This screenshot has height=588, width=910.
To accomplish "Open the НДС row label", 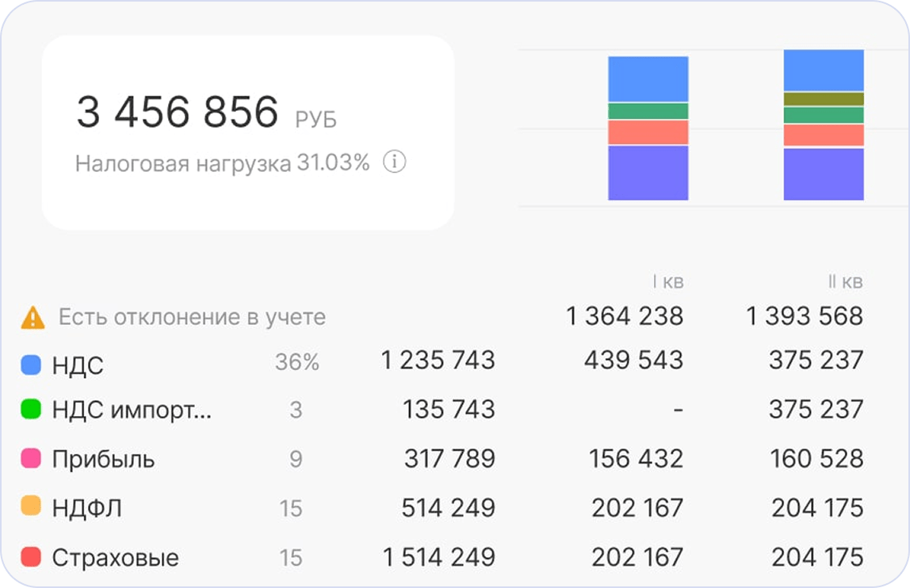I will pyautogui.click(x=78, y=365).
